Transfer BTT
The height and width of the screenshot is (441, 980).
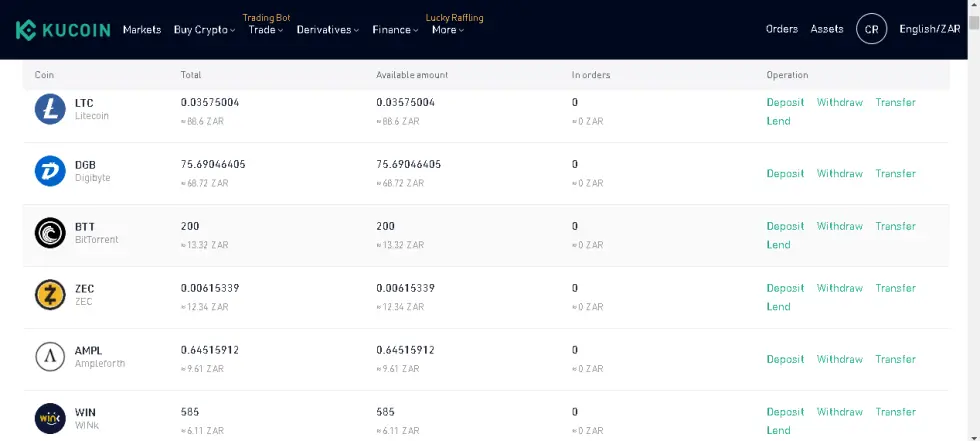895,226
